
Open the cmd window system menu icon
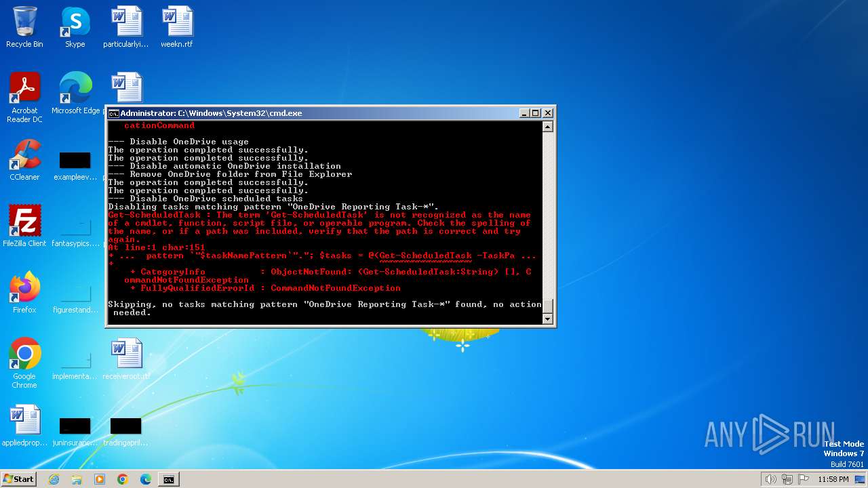[114, 113]
